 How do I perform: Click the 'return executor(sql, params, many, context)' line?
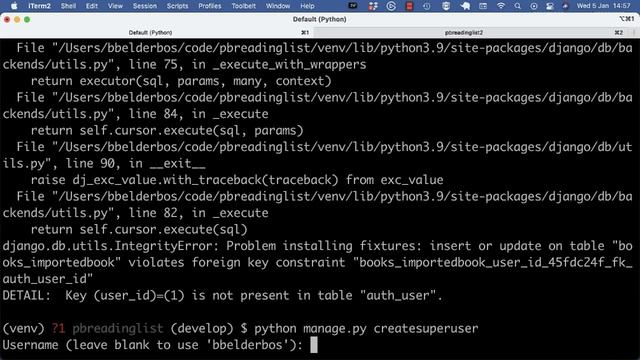pyautogui.click(x=181, y=81)
